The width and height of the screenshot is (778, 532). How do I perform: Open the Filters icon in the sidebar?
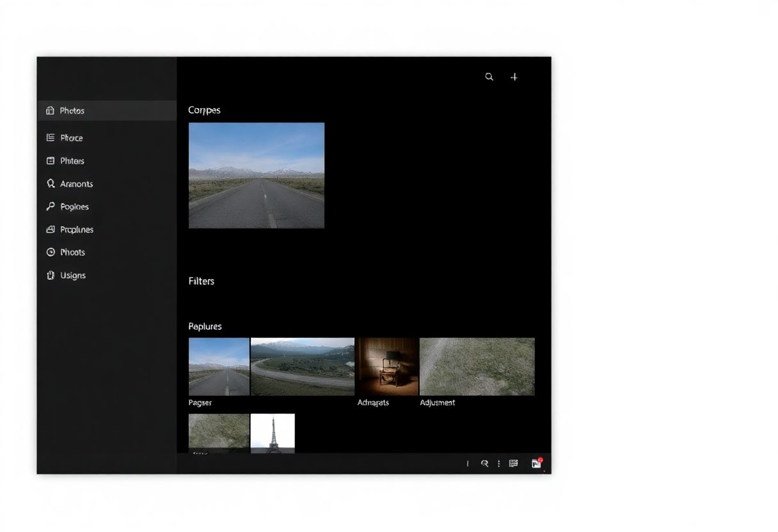[51, 160]
